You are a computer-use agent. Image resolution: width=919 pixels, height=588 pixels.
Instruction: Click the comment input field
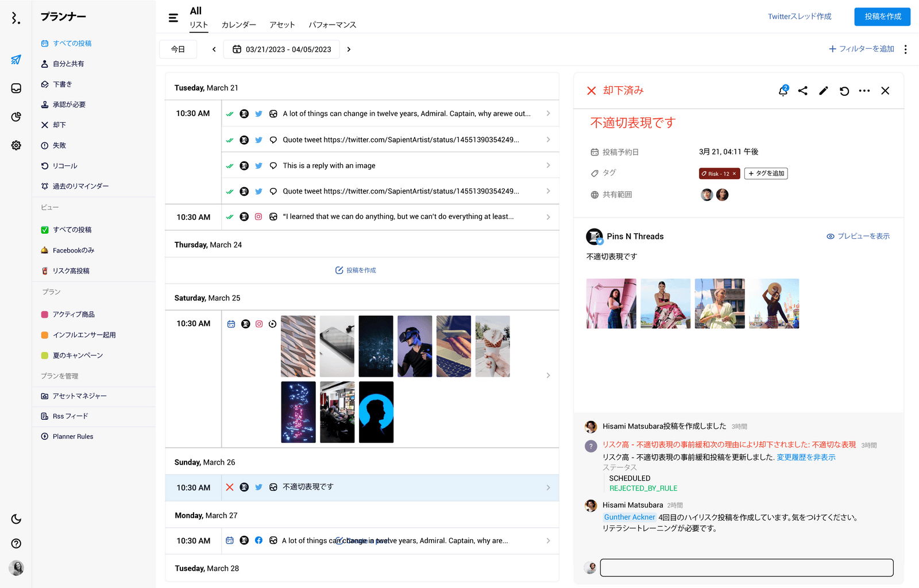tap(746, 567)
